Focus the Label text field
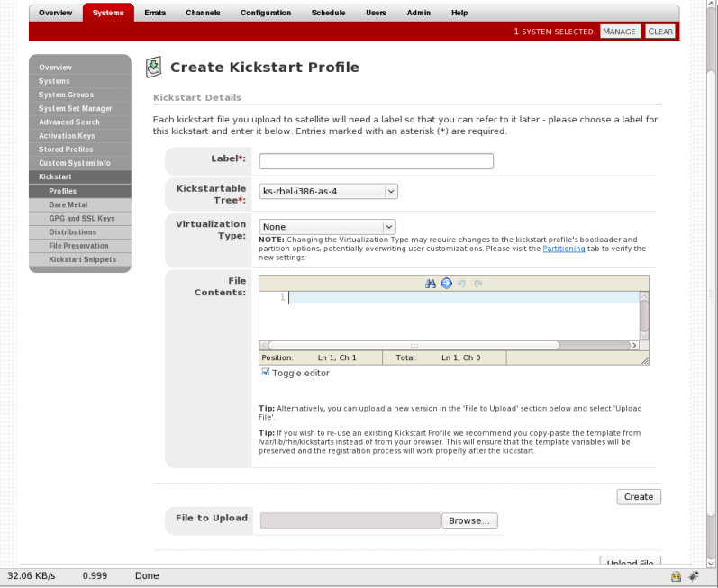718x588 pixels. tap(376, 161)
